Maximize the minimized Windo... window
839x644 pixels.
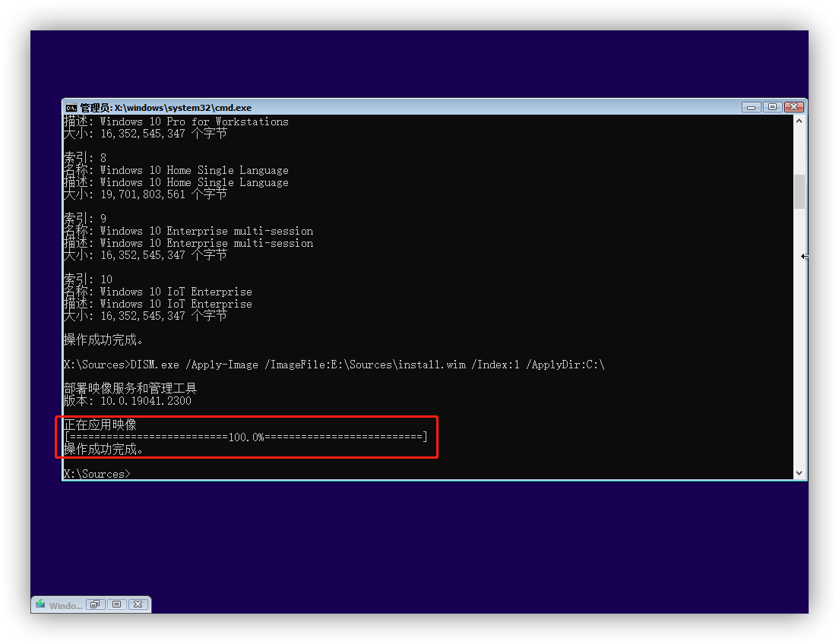[x=116, y=605]
